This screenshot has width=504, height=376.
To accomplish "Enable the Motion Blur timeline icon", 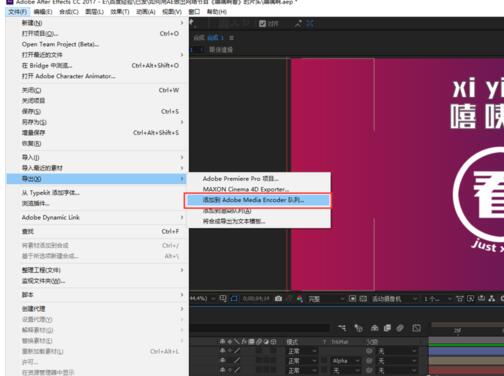I will tap(400, 328).
